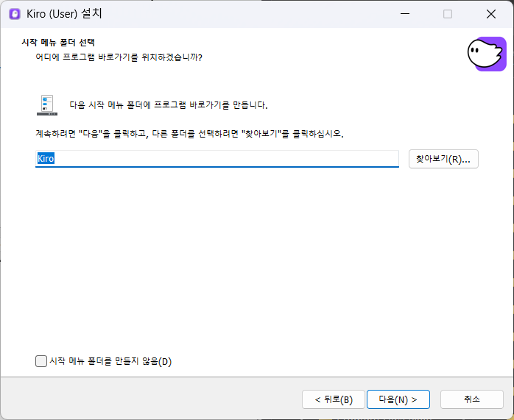The image size is (514, 420).
Task: Click the start menu folder illustration icon
Action: (47, 105)
